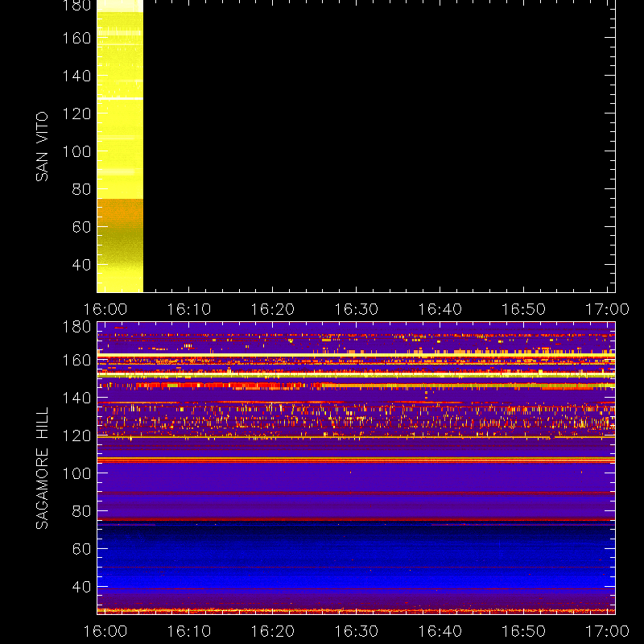Select the 60 tick label on SAN VITO plot
644x644 pixels.
[81, 227]
